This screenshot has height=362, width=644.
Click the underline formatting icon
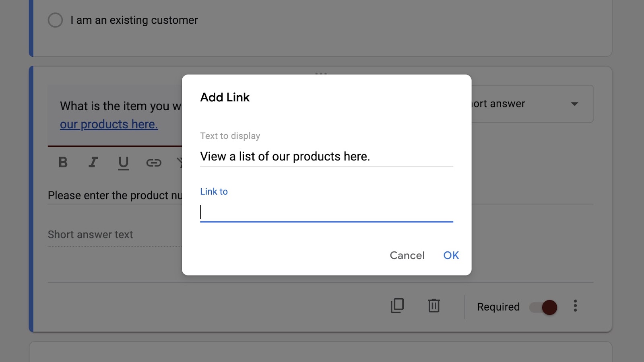(124, 162)
